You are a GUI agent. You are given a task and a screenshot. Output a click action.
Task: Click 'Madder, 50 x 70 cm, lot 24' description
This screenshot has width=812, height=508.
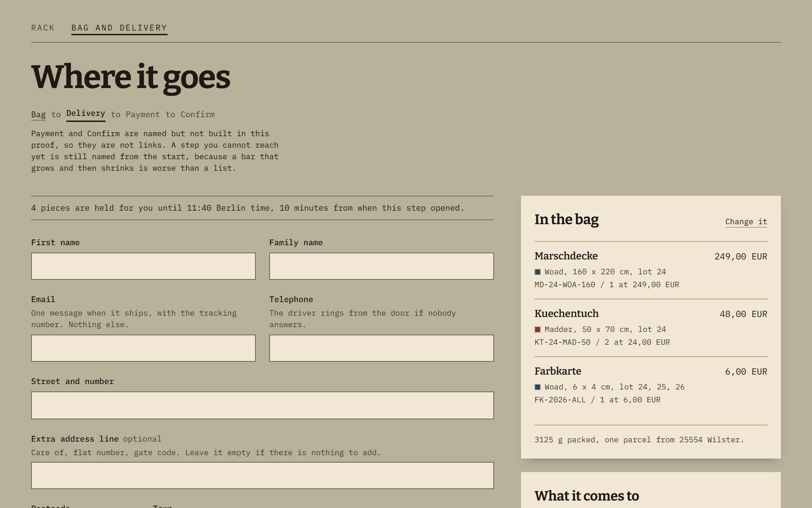(605, 329)
